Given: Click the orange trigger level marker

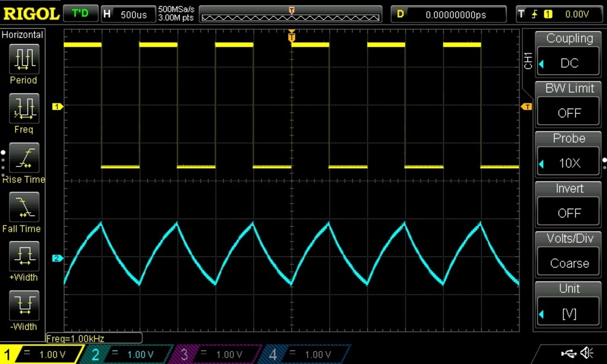Looking at the screenshot, I should tap(527, 107).
